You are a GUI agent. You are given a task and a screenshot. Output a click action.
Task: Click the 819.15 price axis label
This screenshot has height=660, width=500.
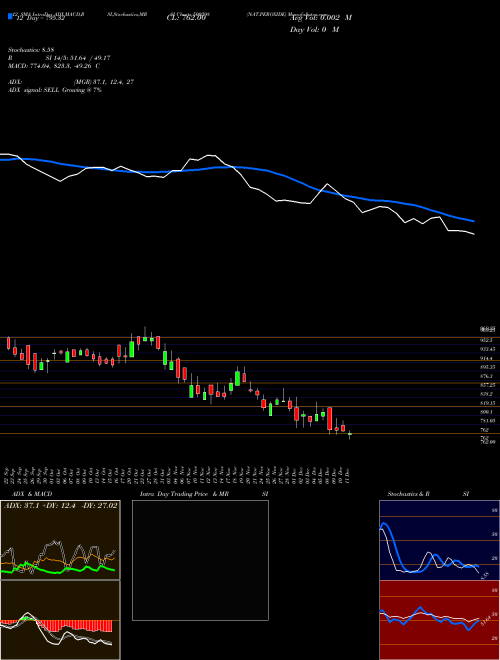click(x=490, y=403)
